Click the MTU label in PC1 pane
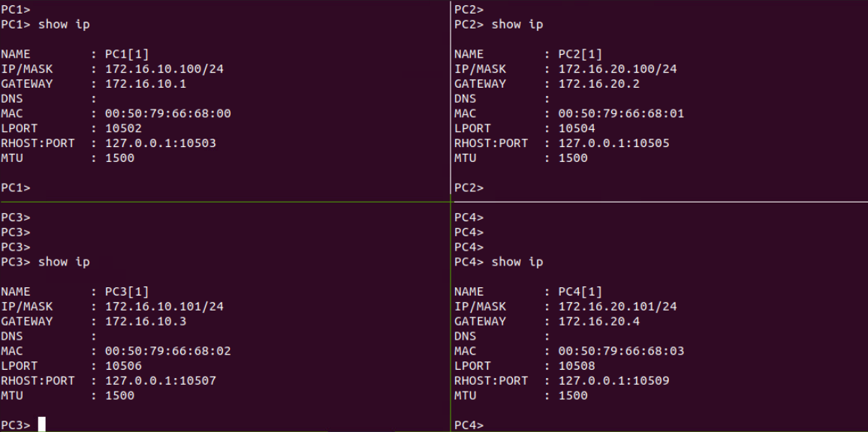Image resolution: width=868 pixels, height=432 pixels. coord(12,159)
